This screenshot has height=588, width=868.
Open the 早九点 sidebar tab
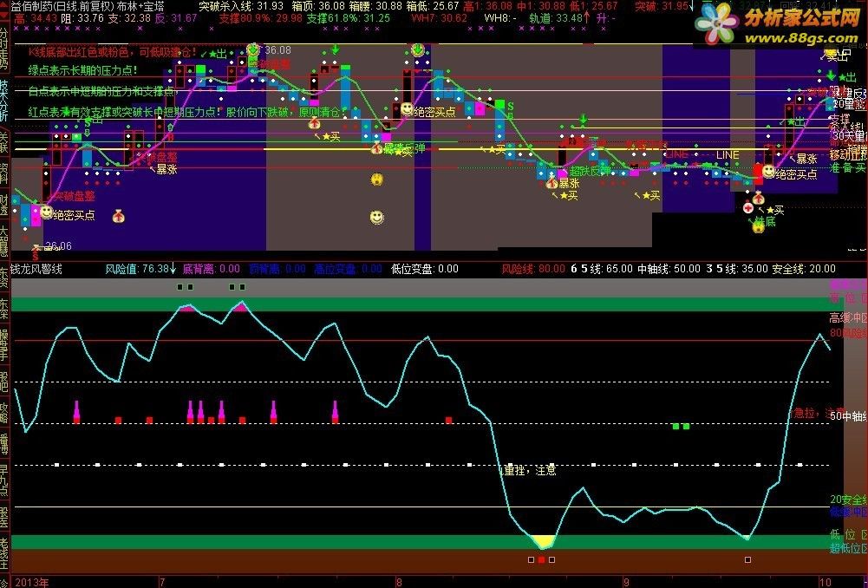point(4,480)
